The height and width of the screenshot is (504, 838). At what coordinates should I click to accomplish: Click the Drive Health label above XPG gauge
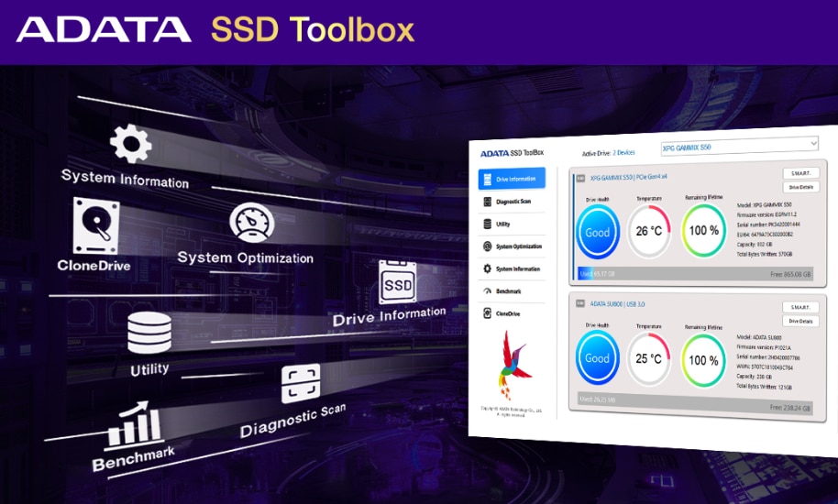(597, 200)
